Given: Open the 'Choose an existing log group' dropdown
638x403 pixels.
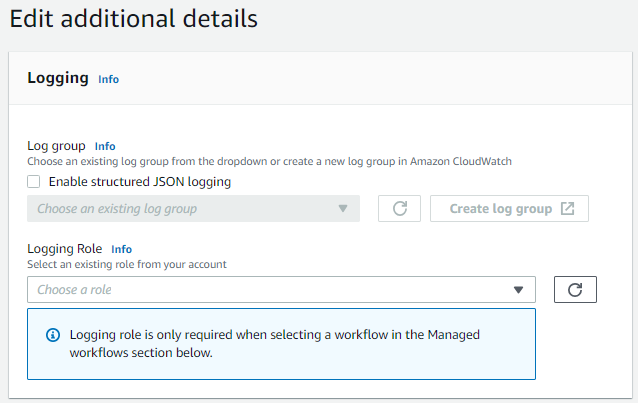Looking at the screenshot, I should (x=180, y=209).
